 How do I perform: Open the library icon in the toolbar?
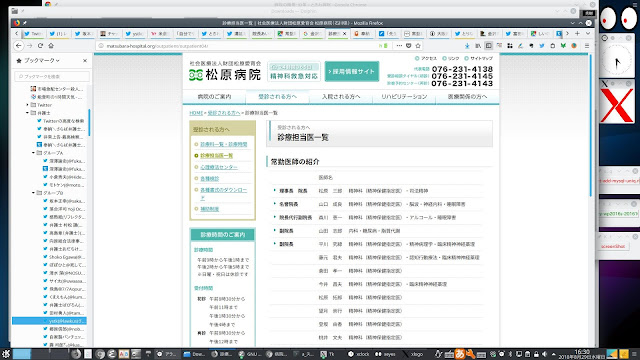click(x=478, y=46)
